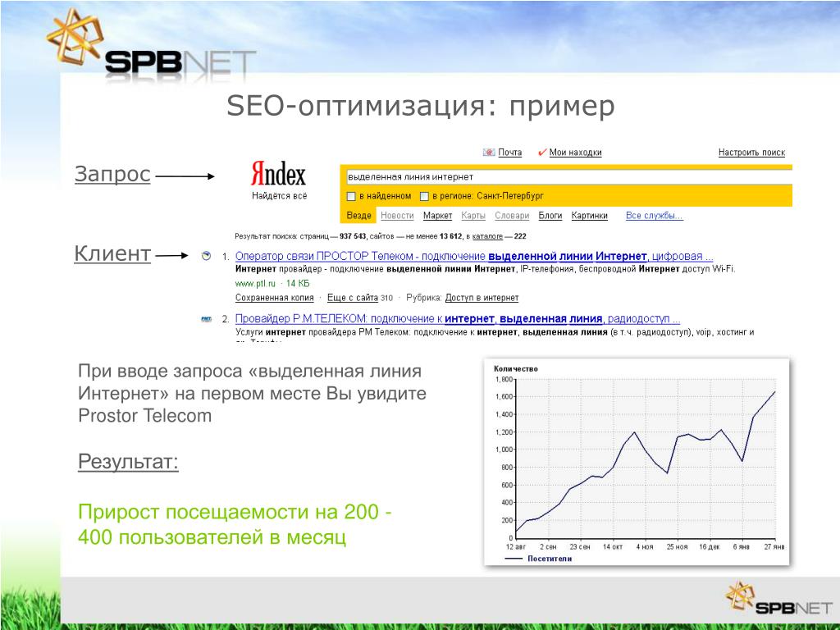
Task: Click the 'Запрос' label
Action: (112, 174)
